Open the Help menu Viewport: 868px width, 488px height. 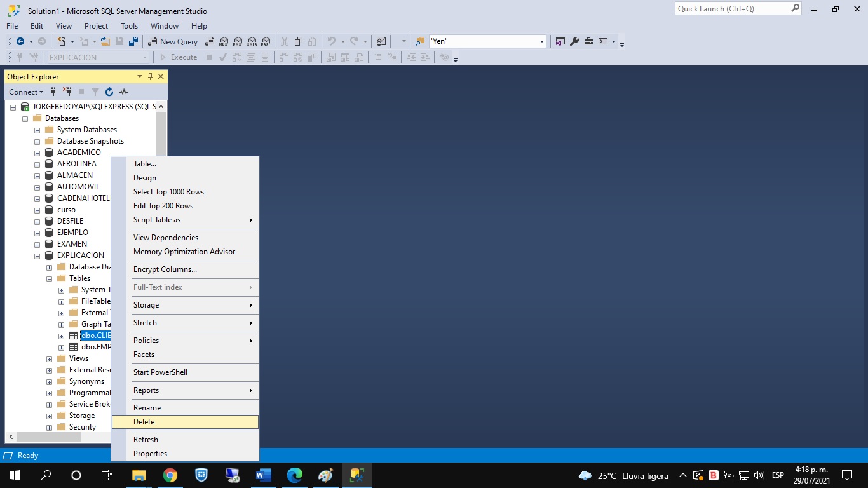199,26
